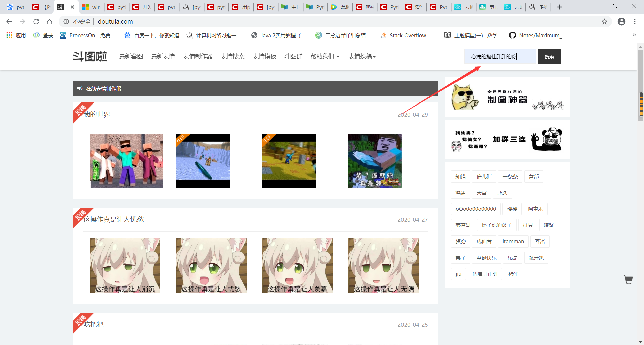The image size is (644, 345).
Task: Open the 装了逼就跑 thumbnail
Action: click(375, 161)
